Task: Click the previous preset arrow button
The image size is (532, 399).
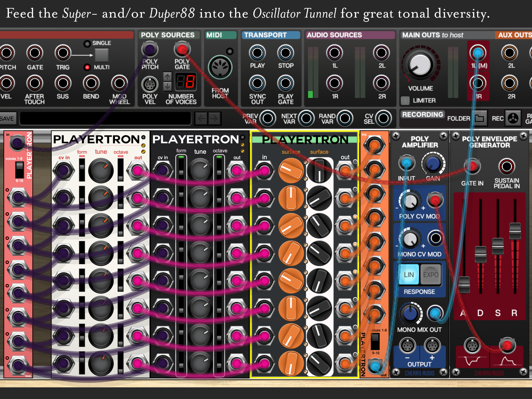Action: (201, 118)
